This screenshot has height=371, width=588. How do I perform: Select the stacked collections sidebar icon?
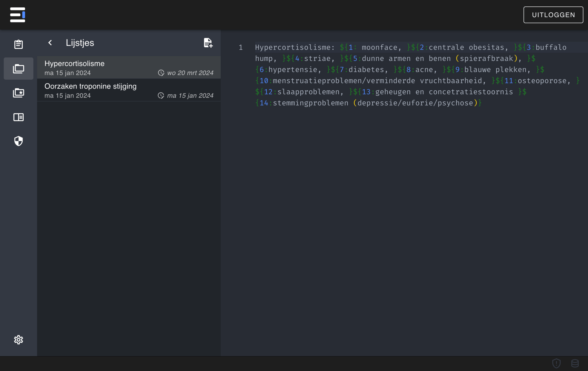(x=18, y=69)
